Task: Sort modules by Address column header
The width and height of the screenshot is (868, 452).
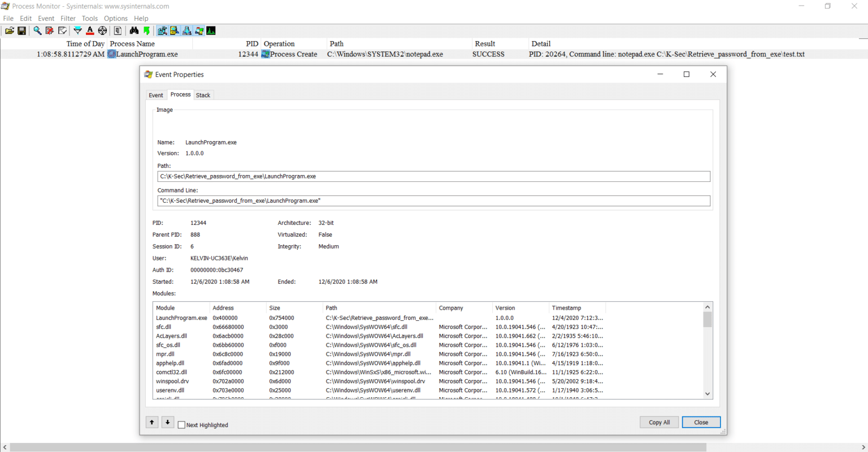Action: pyautogui.click(x=238, y=308)
